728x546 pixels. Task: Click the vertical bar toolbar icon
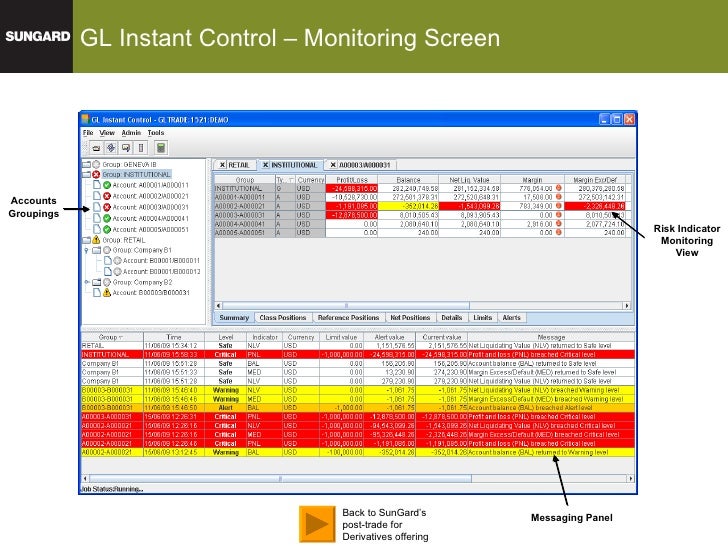click(x=141, y=148)
